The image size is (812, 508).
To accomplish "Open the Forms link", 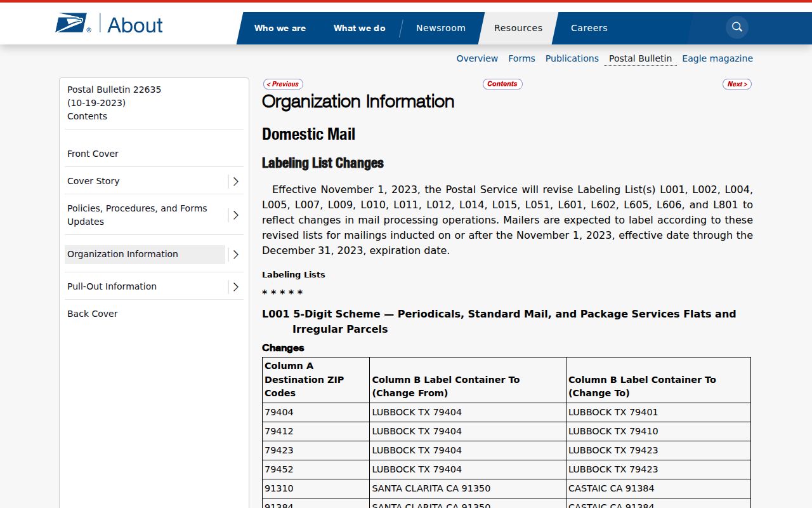I will tap(521, 58).
